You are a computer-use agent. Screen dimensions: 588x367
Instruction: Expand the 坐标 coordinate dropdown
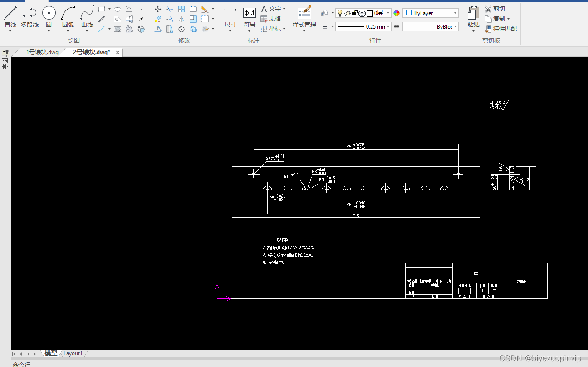[284, 29]
